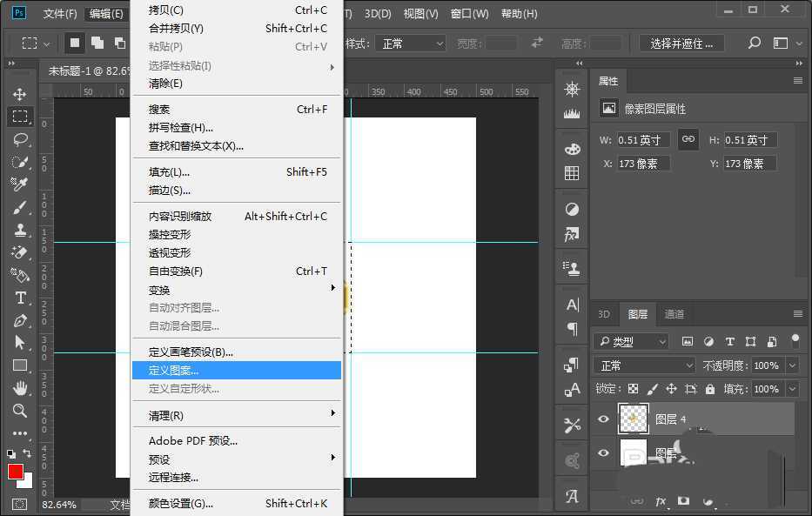Select the Brush tool in the toolbar
The height and width of the screenshot is (516, 812).
click(19, 206)
